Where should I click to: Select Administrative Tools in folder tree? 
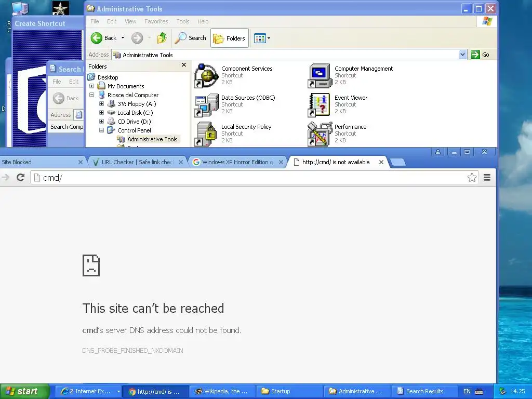coord(152,139)
